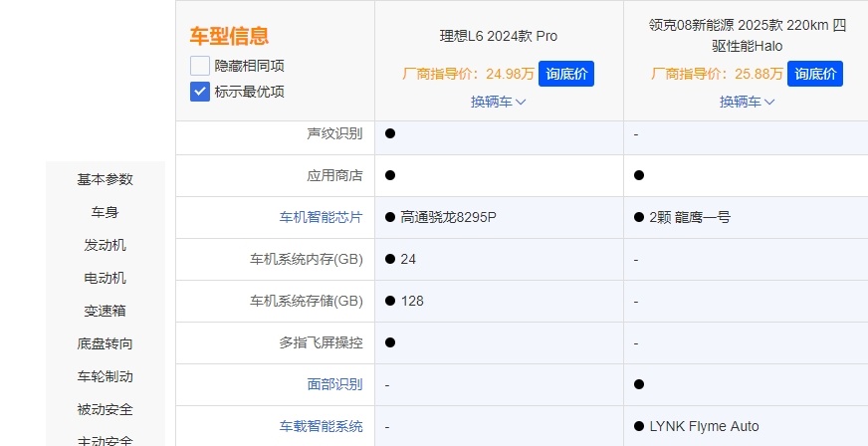Screen dimensions: 868x446
Task: Click 领克08 price 厂商指导价: 25.88万
Action: (717, 74)
